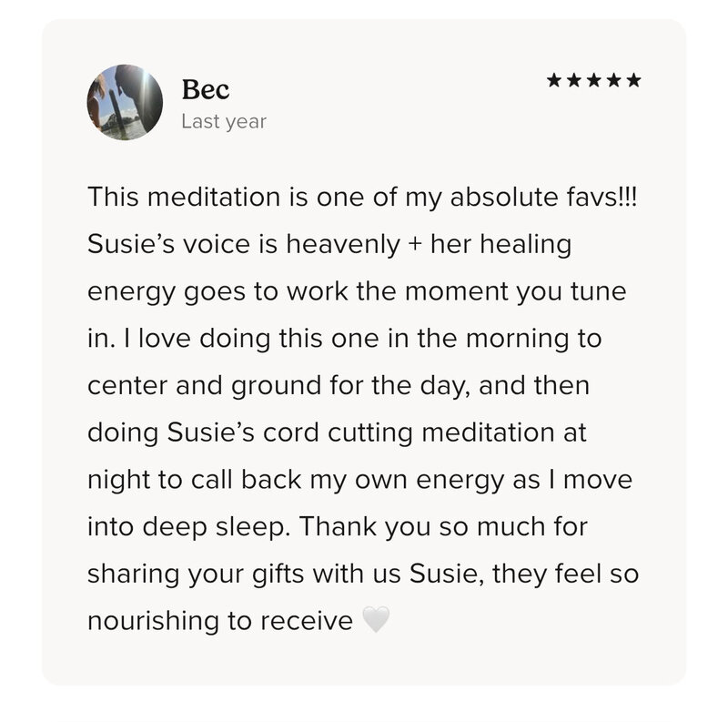Click the line 'center and ground for the day'

(277, 386)
